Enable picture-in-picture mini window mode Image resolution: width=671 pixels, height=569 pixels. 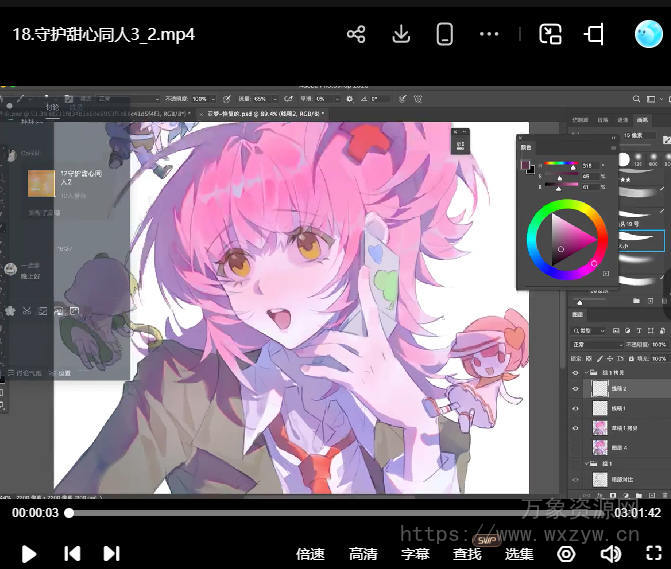click(550, 35)
